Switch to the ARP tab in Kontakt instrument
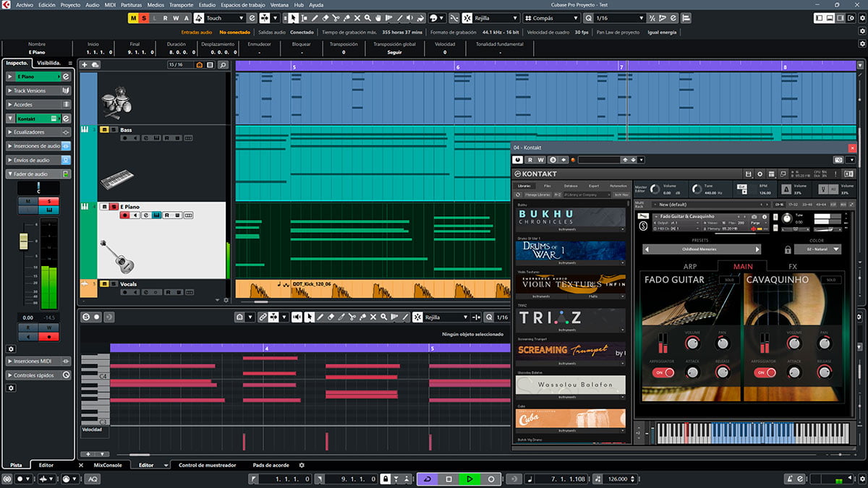868x488 pixels. pyautogui.click(x=689, y=266)
